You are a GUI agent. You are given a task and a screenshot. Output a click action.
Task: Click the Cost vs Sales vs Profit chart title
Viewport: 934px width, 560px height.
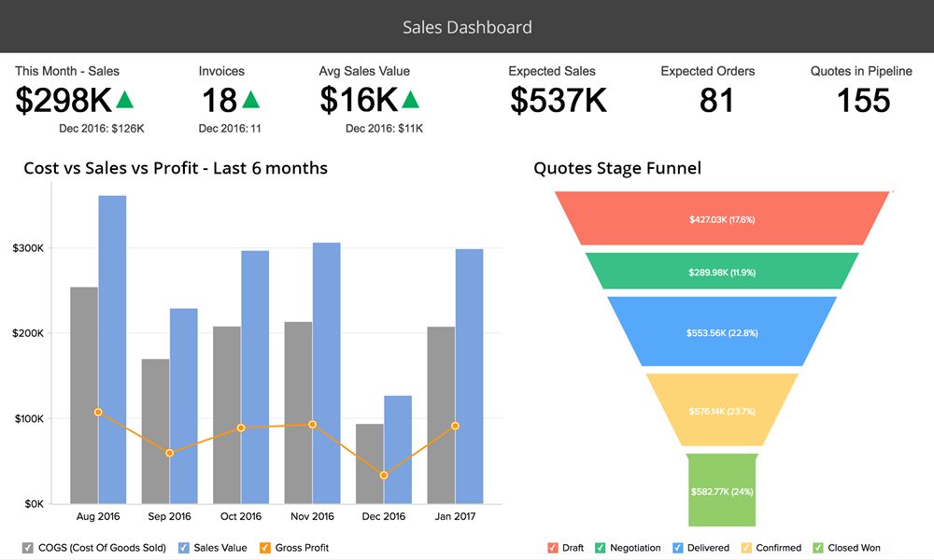tap(176, 168)
